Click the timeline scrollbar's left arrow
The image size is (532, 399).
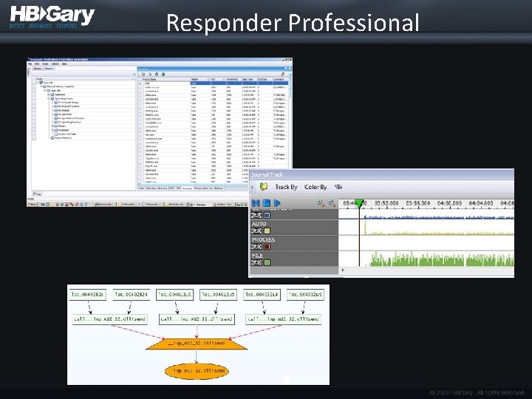[343, 270]
